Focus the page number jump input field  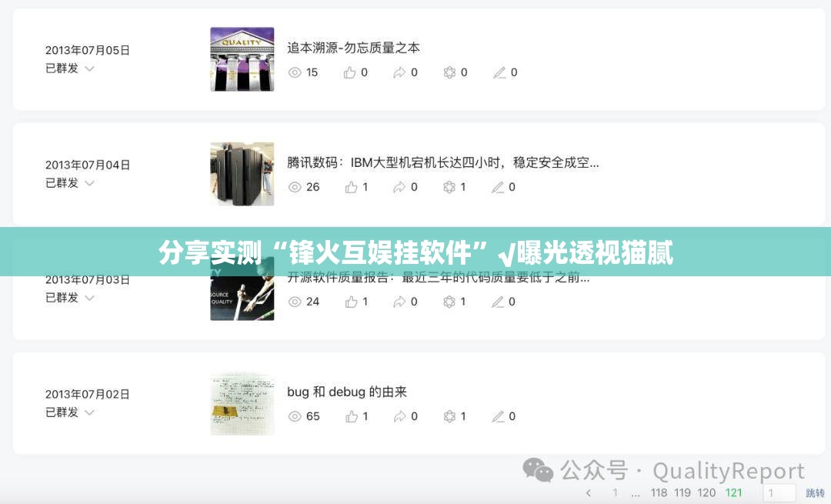[x=778, y=493]
